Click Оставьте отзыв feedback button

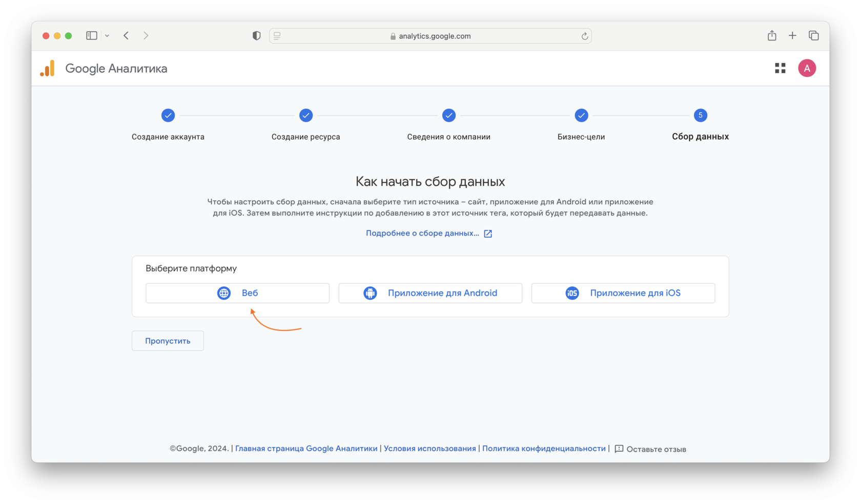pos(650,449)
